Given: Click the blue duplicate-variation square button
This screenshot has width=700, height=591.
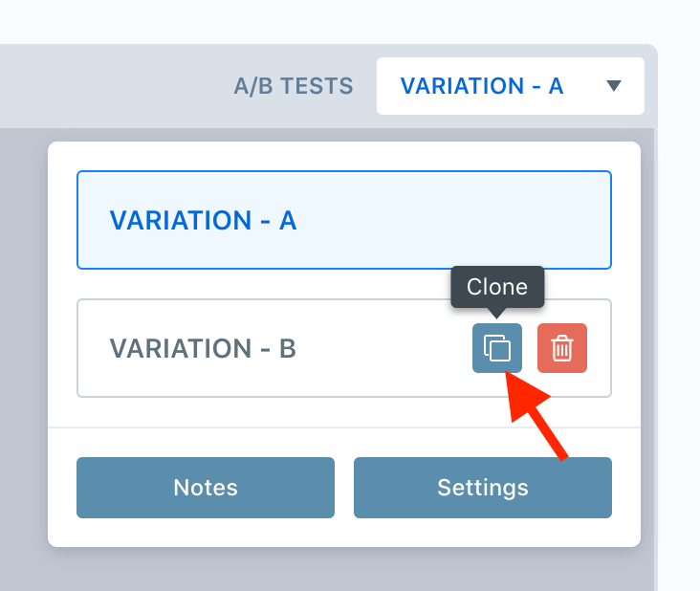Looking at the screenshot, I should [497, 348].
